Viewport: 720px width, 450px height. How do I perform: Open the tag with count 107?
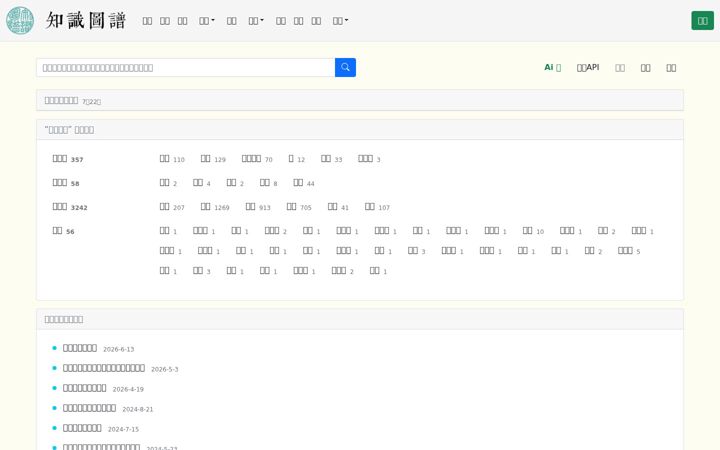point(377,207)
